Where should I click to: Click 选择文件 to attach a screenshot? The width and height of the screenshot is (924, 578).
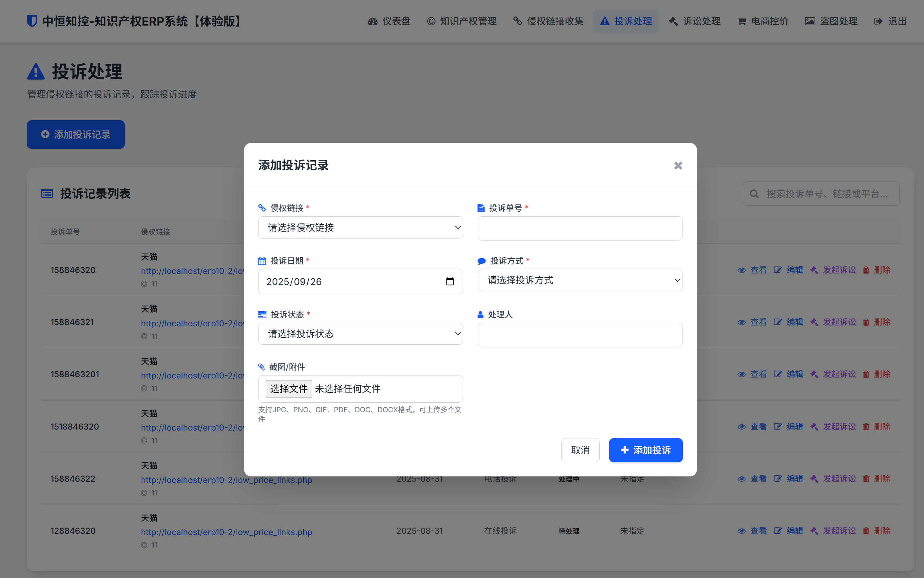pyautogui.click(x=288, y=388)
